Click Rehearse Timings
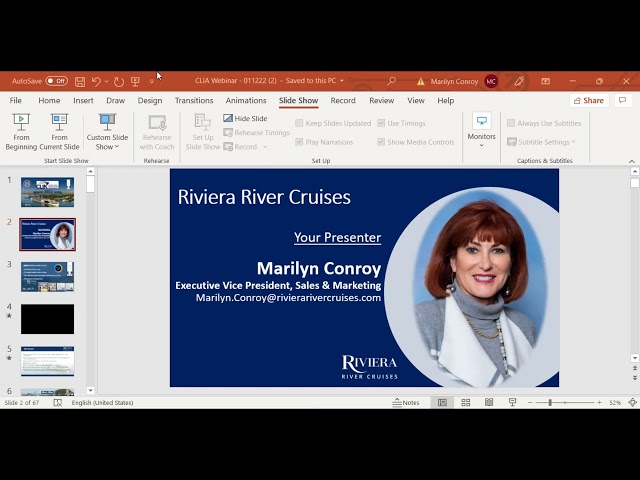The height and width of the screenshot is (480, 640). (256, 133)
